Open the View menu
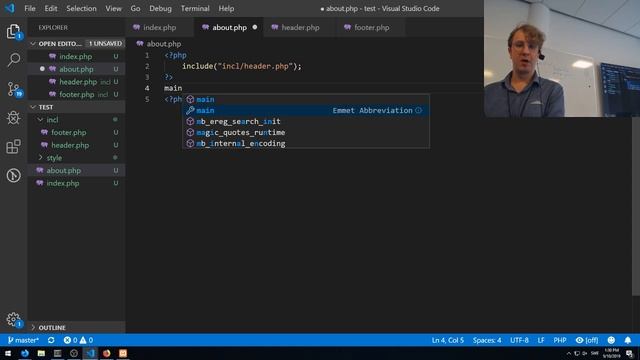 point(113,8)
